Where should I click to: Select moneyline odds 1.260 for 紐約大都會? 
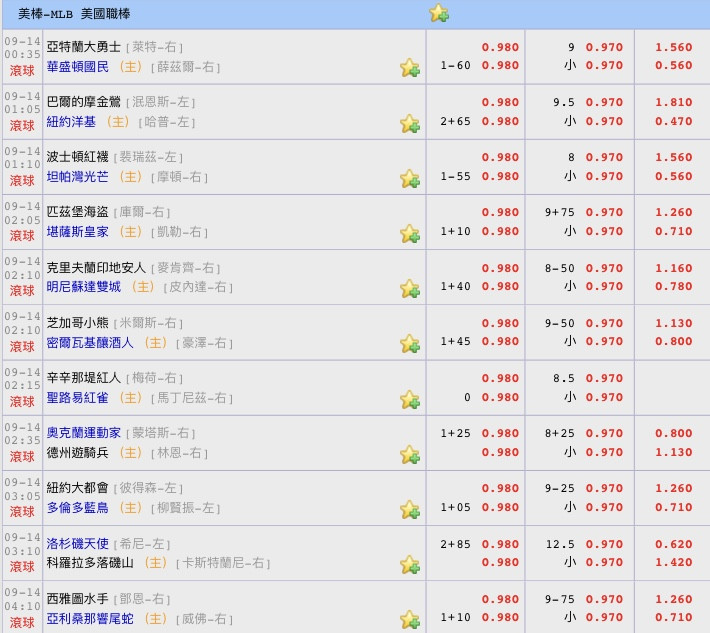tap(673, 488)
